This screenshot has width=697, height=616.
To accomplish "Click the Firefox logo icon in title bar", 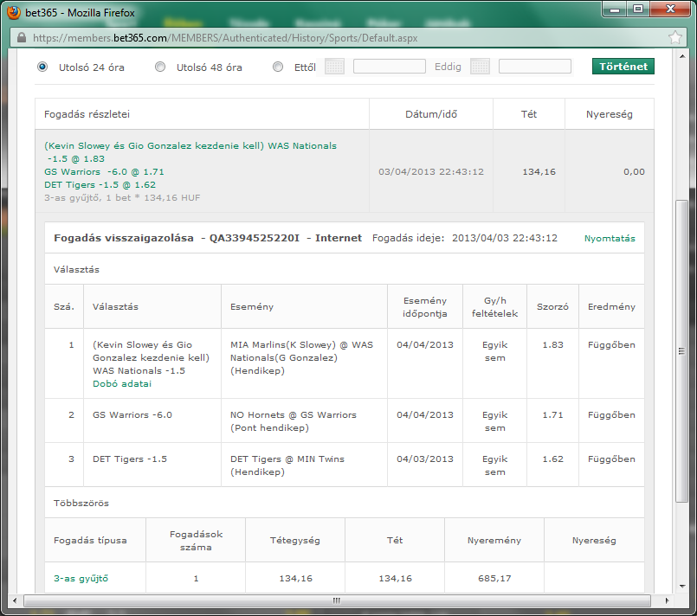I will (x=14, y=12).
